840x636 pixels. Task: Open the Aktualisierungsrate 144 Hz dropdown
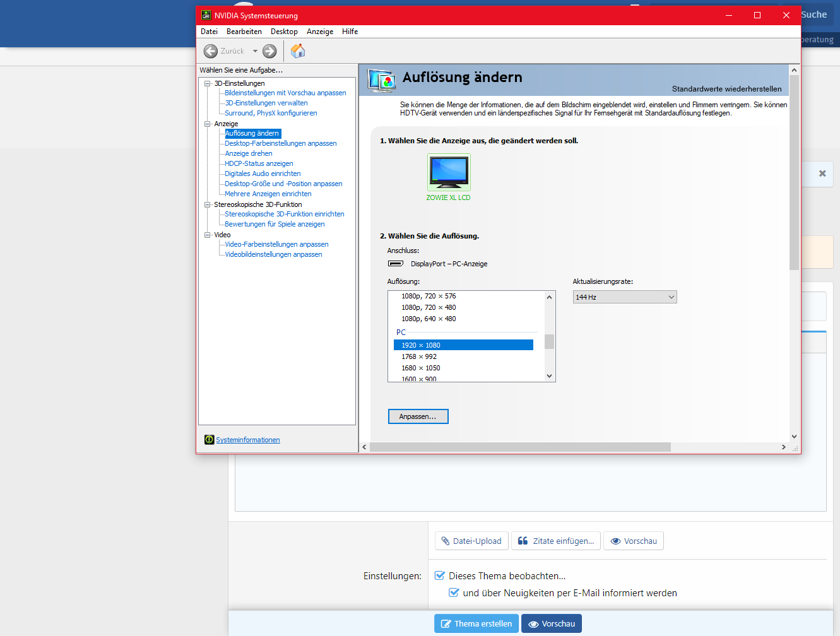(625, 297)
